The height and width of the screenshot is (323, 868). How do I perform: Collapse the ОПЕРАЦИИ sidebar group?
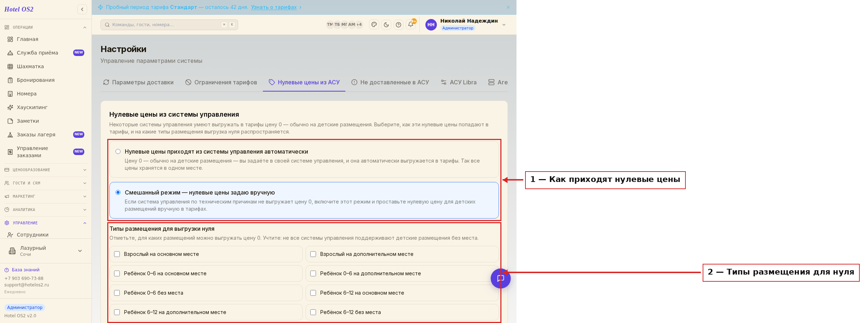[x=46, y=27]
